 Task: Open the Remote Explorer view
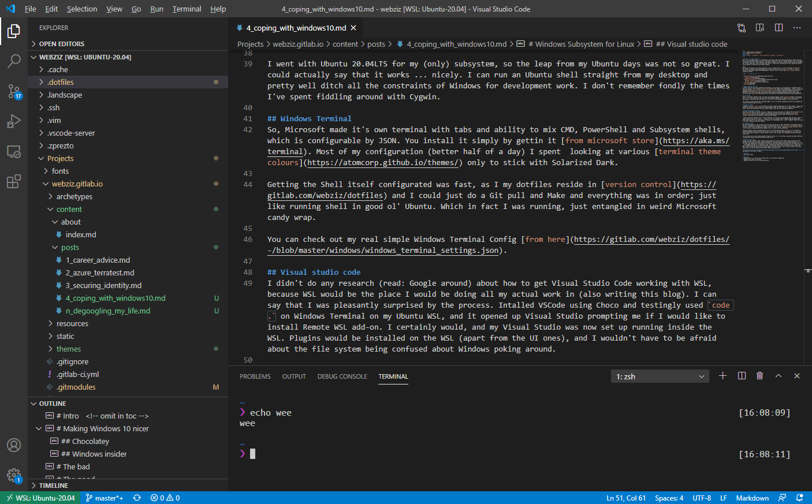(14, 152)
